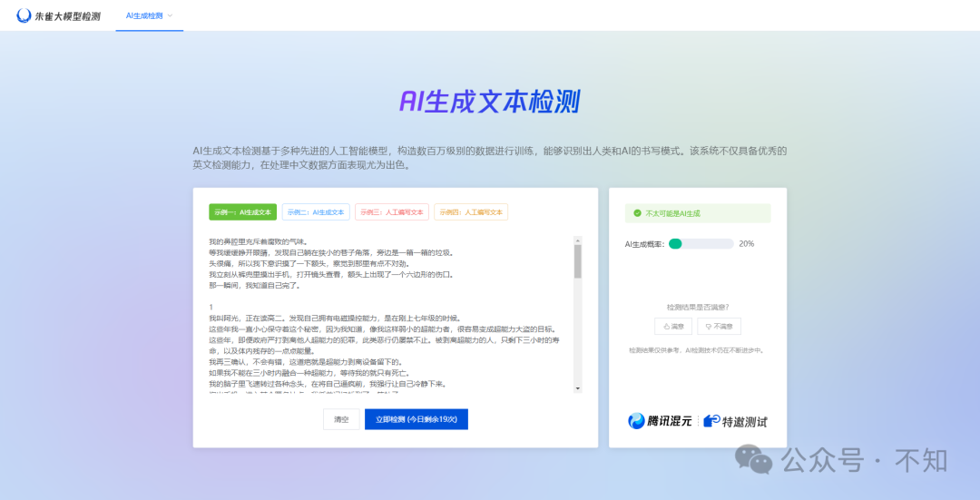Click the text area scrollbar up arrow
980x500 pixels.
pos(577,241)
